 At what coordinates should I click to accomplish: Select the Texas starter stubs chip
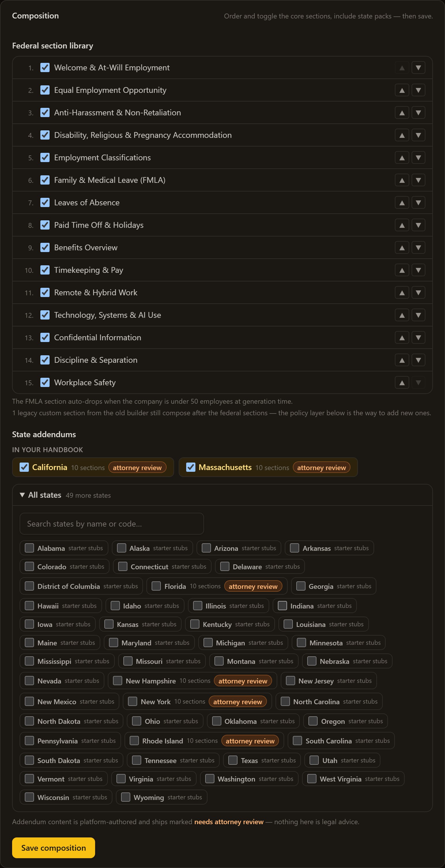click(x=262, y=760)
